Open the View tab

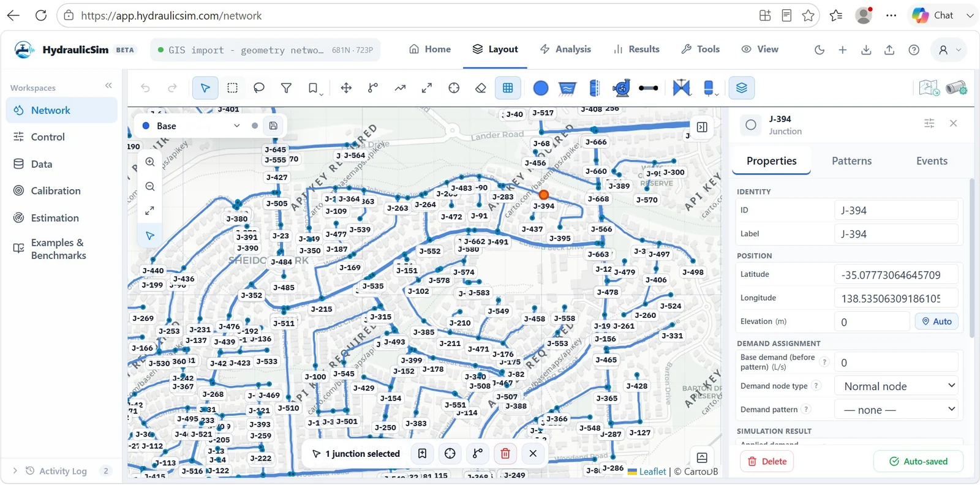[760, 49]
